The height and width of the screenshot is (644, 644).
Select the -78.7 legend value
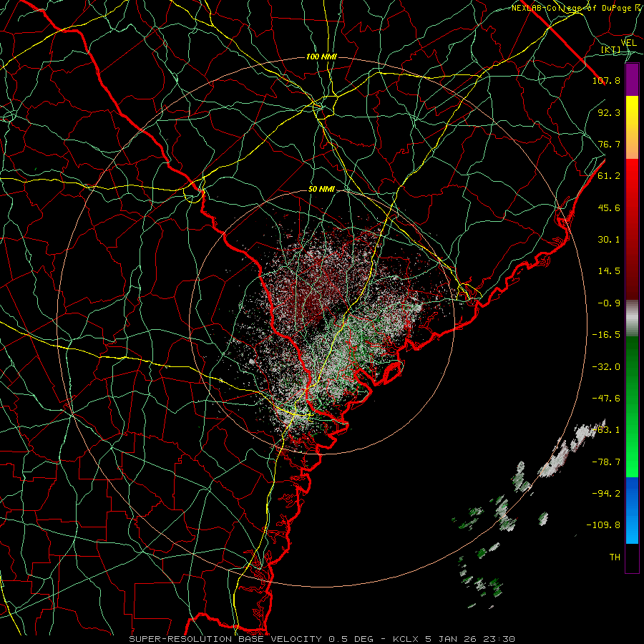pyautogui.click(x=606, y=462)
